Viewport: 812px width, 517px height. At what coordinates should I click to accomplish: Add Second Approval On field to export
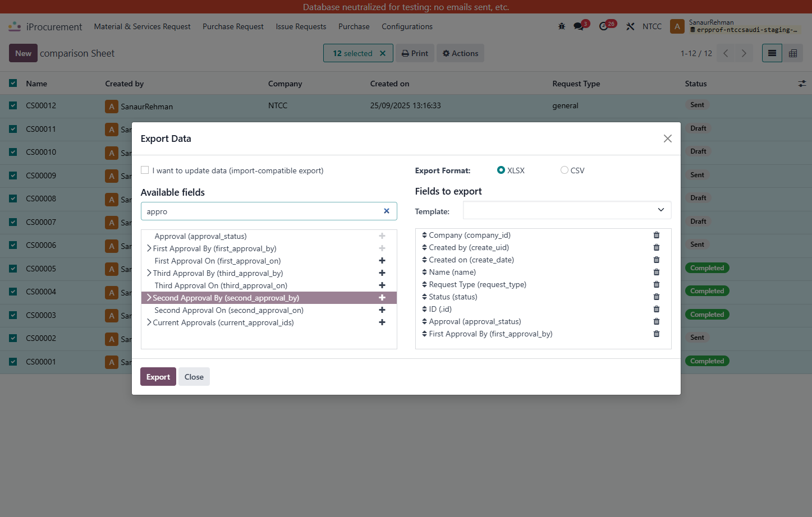[x=382, y=310]
